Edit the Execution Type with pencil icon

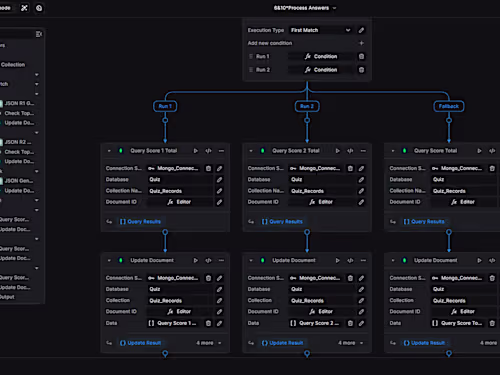(361, 30)
